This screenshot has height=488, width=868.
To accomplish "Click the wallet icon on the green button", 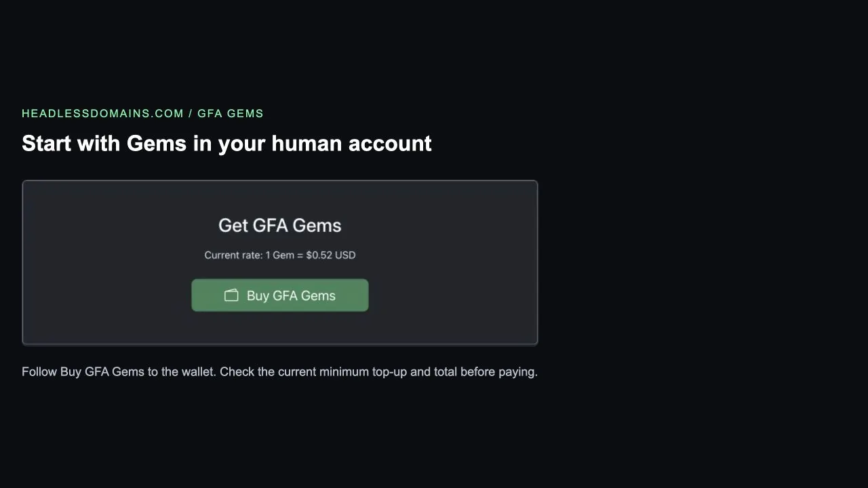I will click(231, 296).
